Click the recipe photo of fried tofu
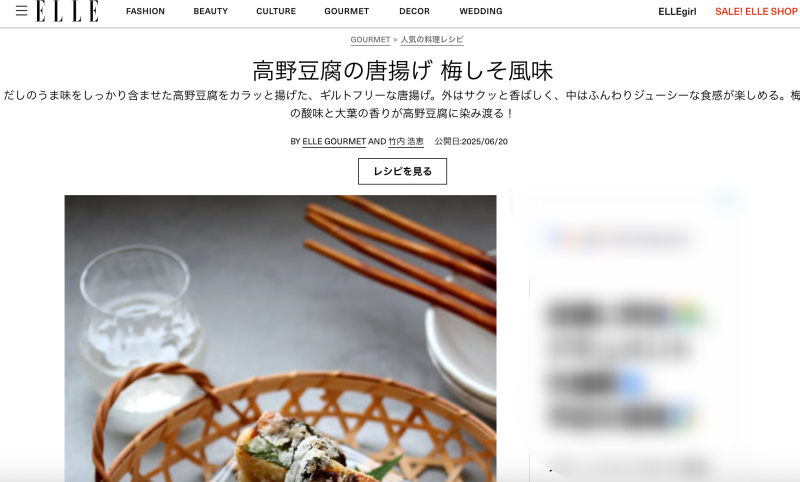Image resolution: width=800 pixels, height=482 pixels. click(280, 338)
